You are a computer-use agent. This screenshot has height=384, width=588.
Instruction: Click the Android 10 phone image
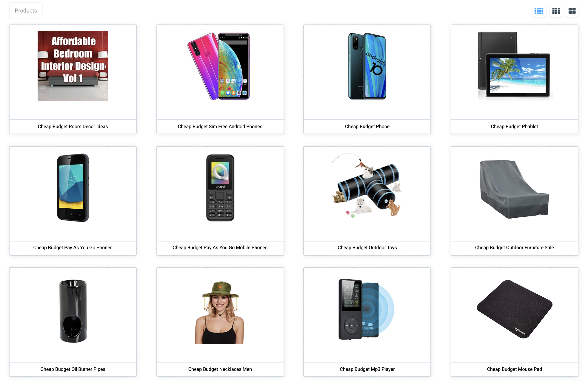(367, 66)
